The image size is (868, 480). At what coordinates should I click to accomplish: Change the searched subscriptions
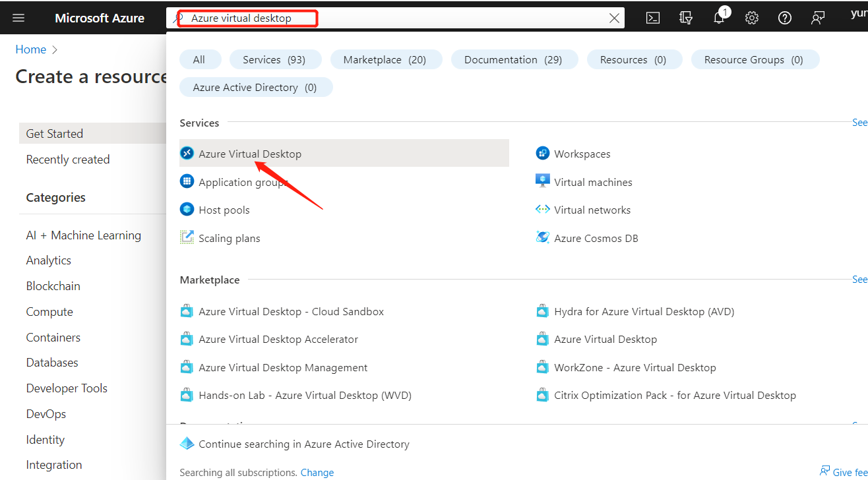[x=317, y=472]
